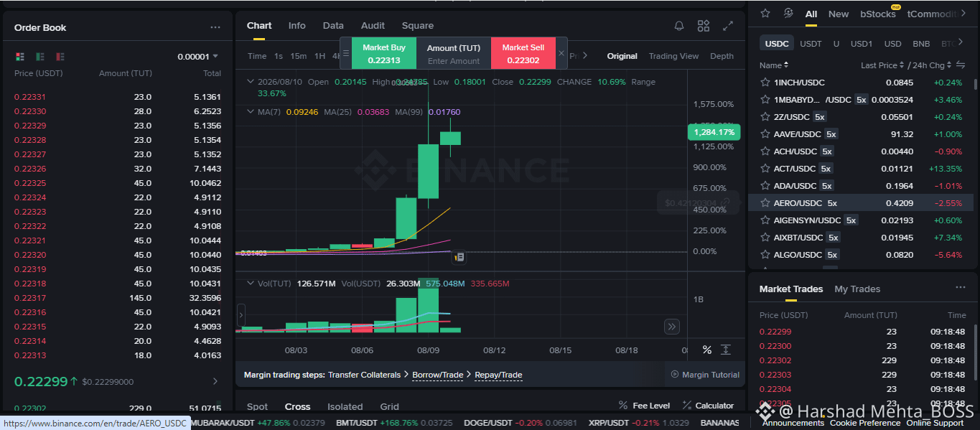Select the Spot trading tab

(x=257, y=406)
